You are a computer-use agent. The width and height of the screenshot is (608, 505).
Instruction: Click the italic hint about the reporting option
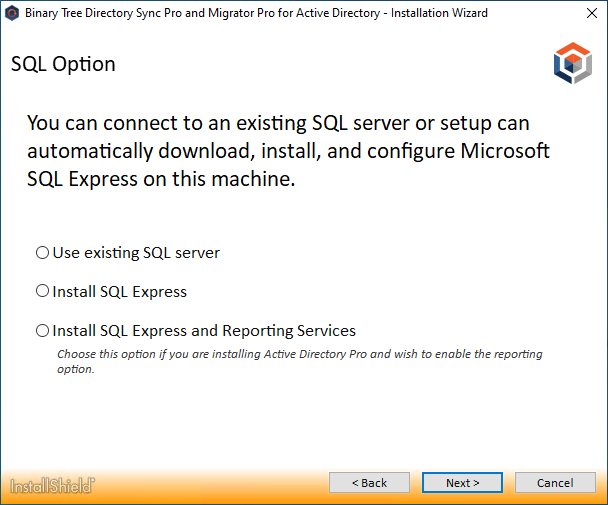(x=300, y=361)
